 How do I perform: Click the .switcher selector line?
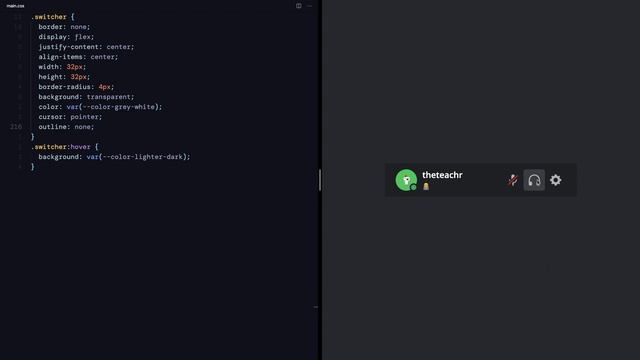[53, 17]
